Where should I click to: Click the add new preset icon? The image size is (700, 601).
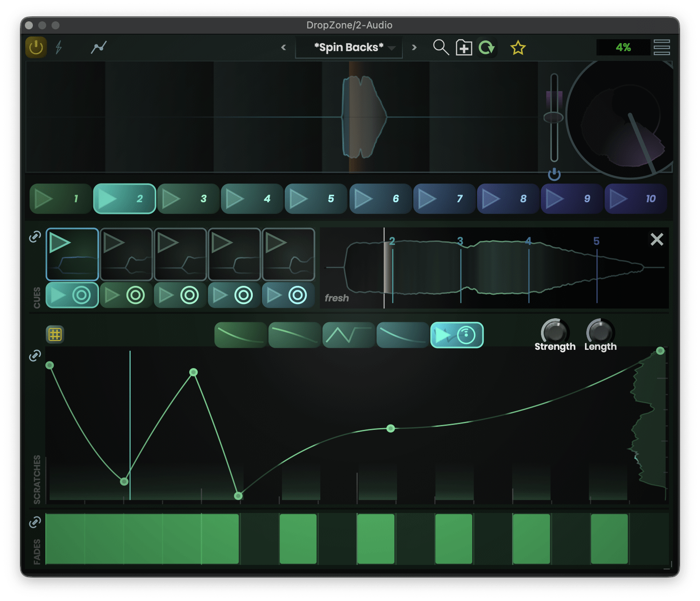click(464, 47)
